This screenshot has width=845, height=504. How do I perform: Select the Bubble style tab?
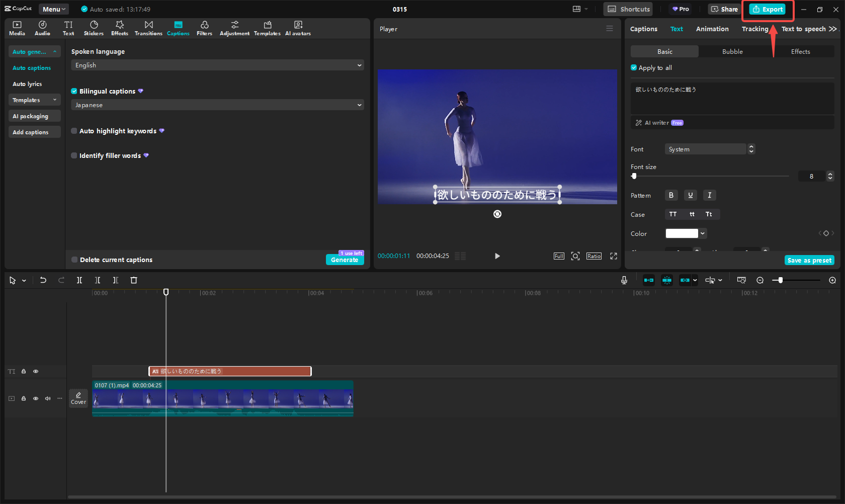(x=732, y=52)
